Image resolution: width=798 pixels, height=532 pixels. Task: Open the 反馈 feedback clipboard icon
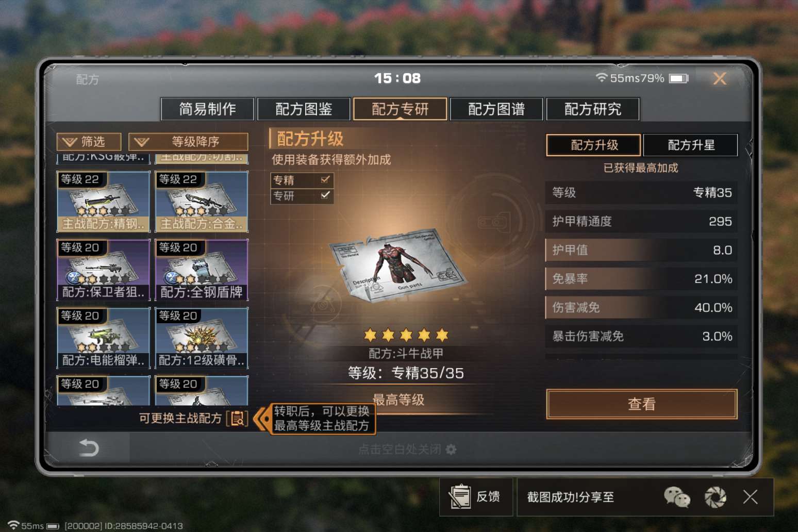click(x=460, y=497)
